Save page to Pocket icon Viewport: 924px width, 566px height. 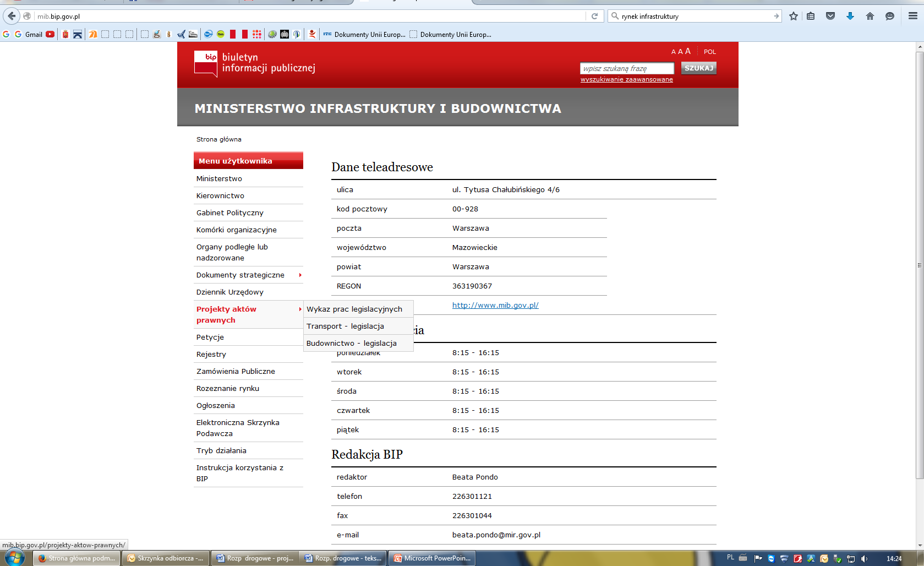click(830, 16)
